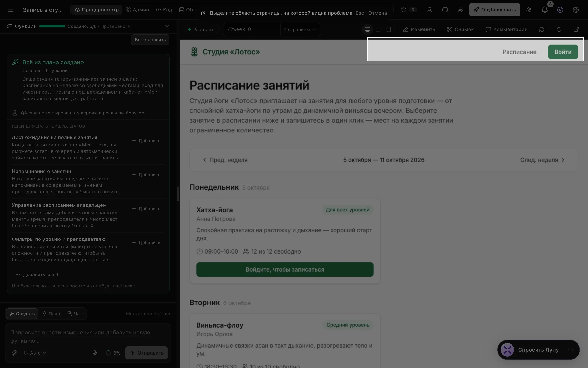Open the globe language icon
This screenshot has height=368, width=588.
(x=576, y=10)
